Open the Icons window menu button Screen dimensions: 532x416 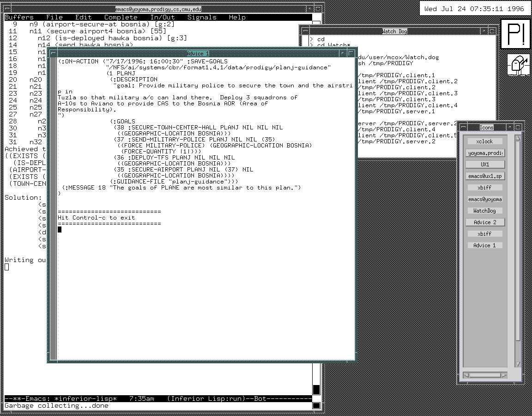tap(463, 127)
